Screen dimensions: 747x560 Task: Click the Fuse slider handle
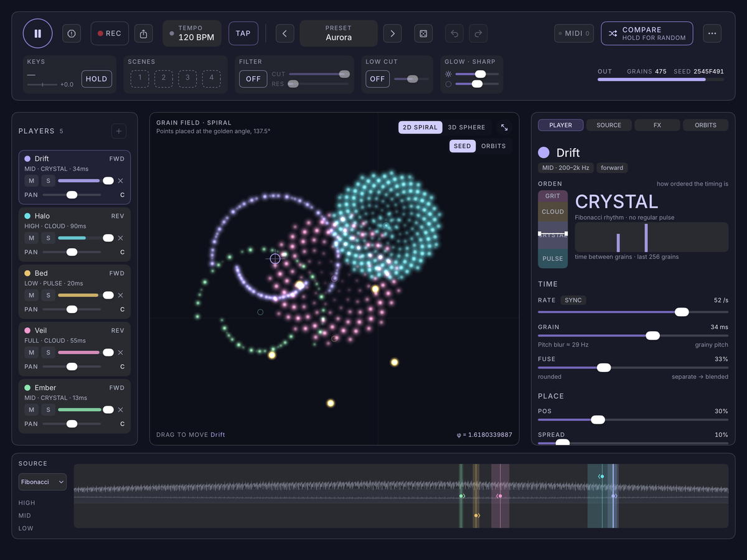point(604,368)
